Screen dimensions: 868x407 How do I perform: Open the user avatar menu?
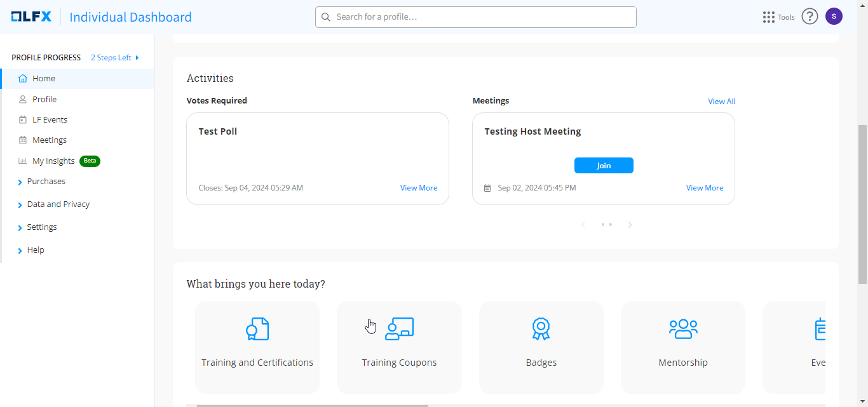(x=834, y=17)
